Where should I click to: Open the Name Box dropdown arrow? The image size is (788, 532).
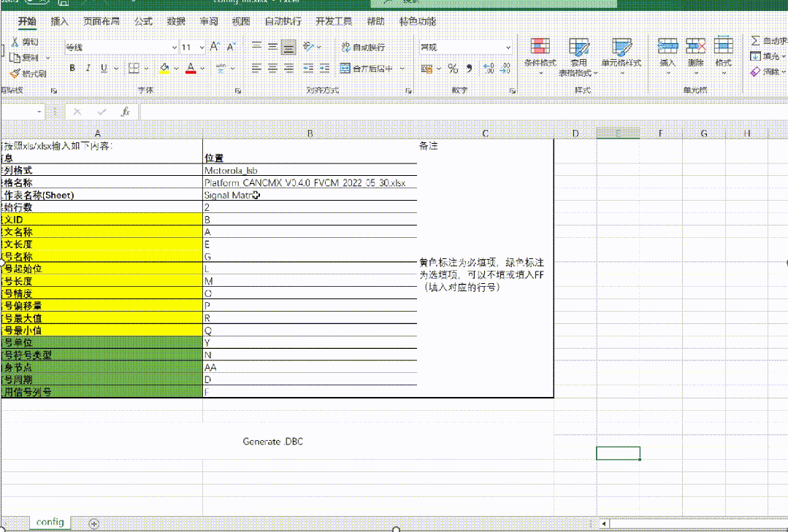39,112
